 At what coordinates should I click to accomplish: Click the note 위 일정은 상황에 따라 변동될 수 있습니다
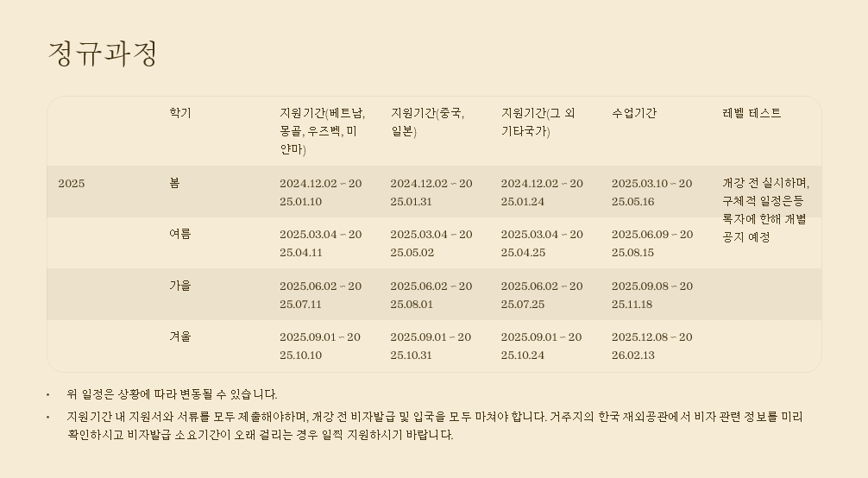[172, 394]
